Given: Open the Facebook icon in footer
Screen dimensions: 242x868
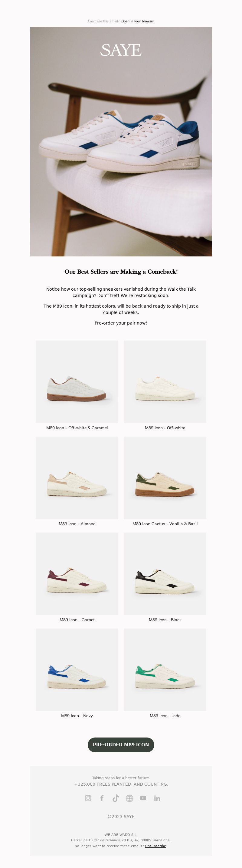Looking at the screenshot, I should (102, 798).
